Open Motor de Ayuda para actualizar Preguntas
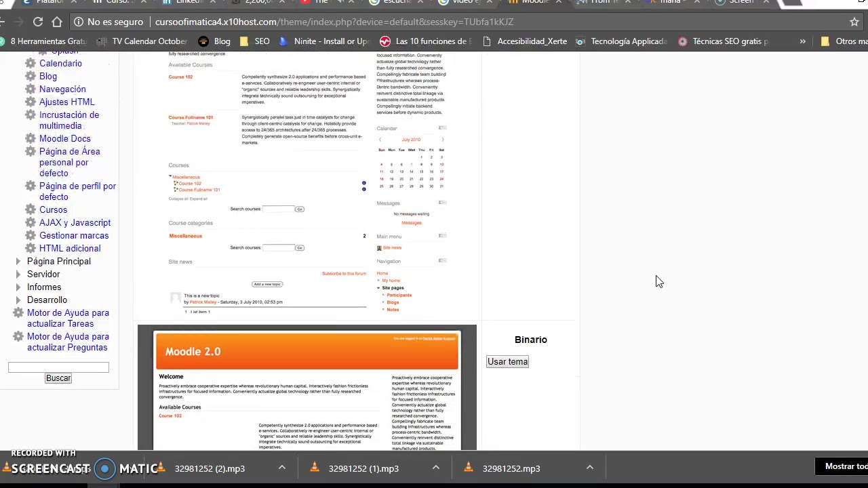This screenshot has height=488, width=868. tap(68, 342)
